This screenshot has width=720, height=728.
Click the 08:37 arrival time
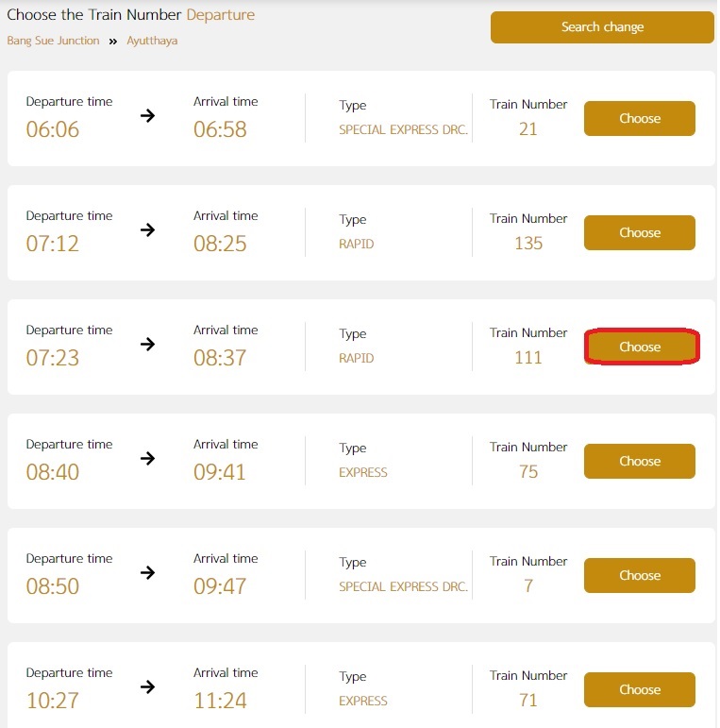point(220,358)
